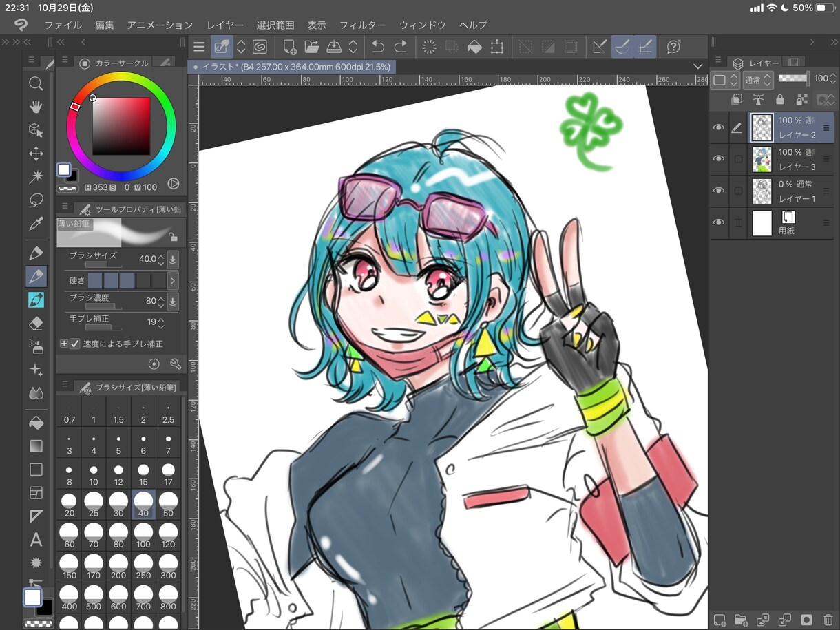Delete layer using the trash icon
The width and height of the screenshot is (840, 630).
pyautogui.click(x=828, y=620)
